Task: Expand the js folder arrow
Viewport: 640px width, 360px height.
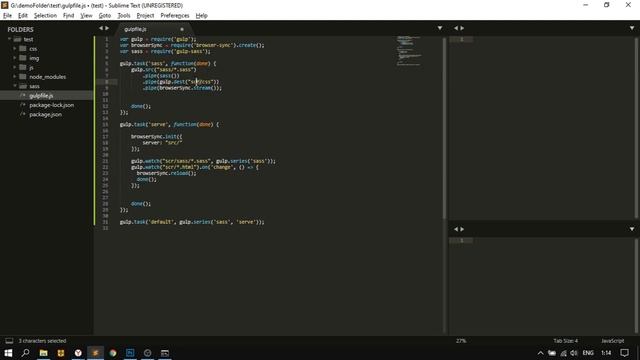Action: tap(15, 67)
